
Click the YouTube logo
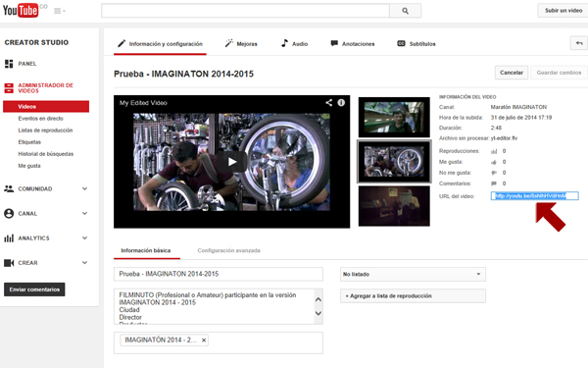[x=21, y=10]
